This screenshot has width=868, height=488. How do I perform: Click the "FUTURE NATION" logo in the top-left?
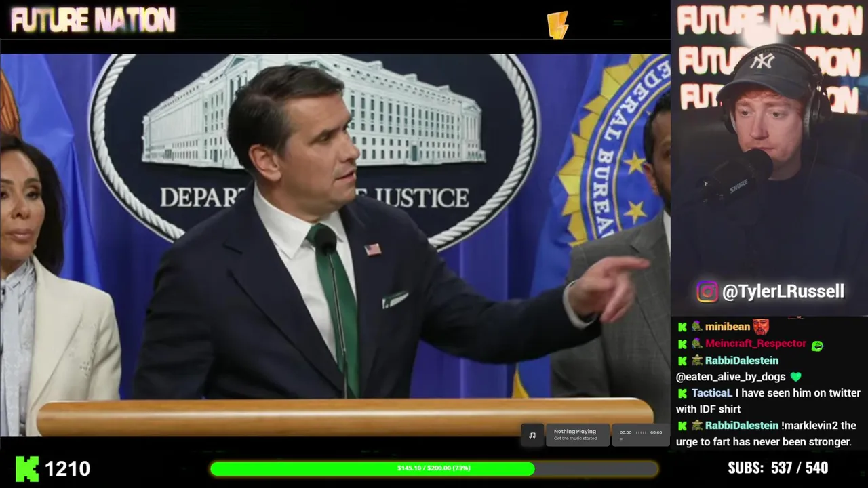(93, 20)
